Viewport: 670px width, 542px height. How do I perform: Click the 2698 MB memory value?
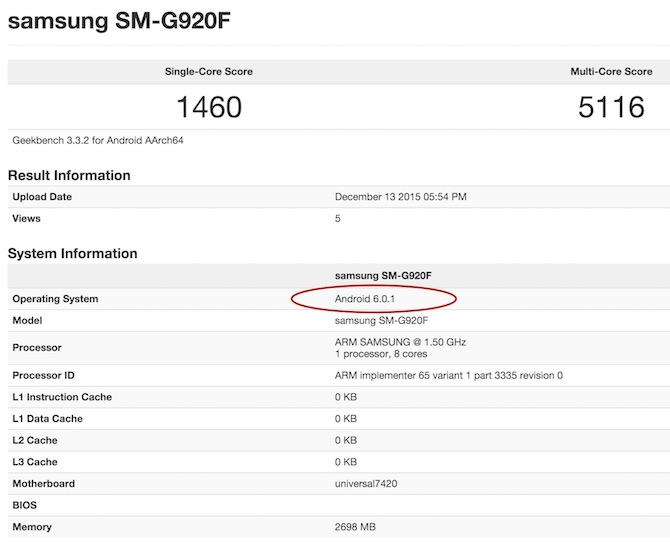[357, 527]
